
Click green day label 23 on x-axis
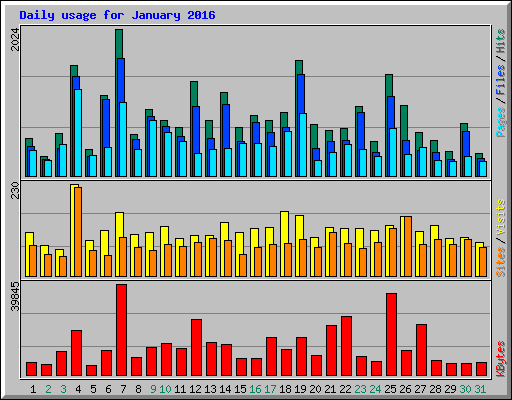pos(360,389)
